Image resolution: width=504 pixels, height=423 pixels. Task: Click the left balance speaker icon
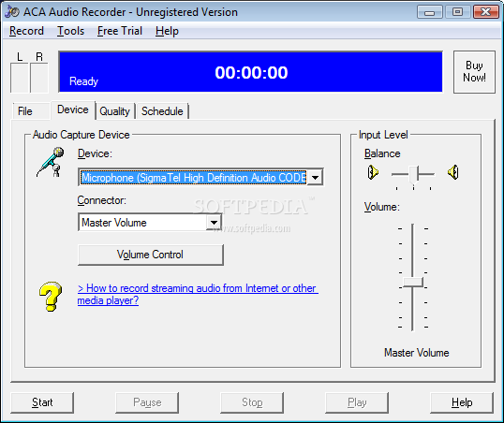click(x=373, y=172)
